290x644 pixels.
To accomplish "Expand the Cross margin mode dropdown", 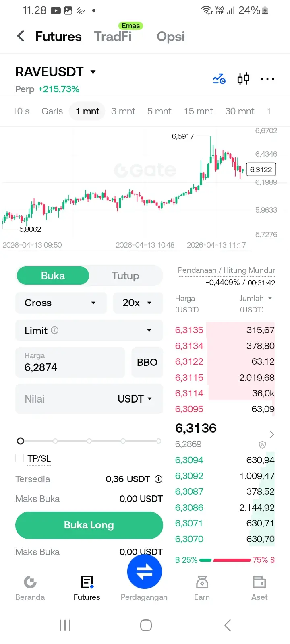I will pyautogui.click(x=61, y=303).
